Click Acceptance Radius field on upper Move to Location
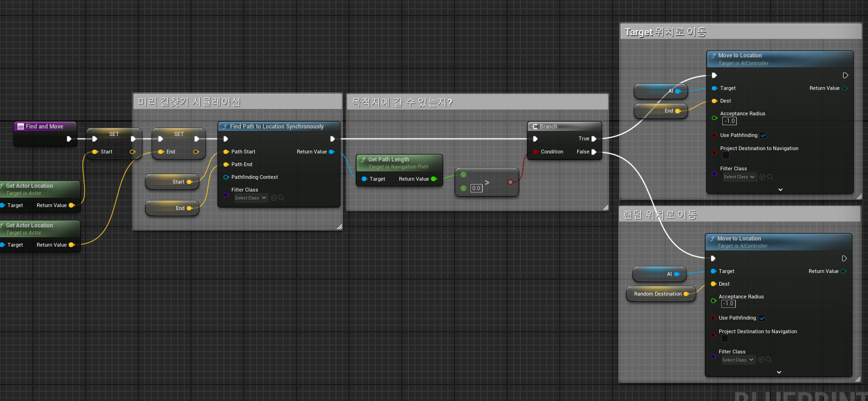 coord(730,121)
